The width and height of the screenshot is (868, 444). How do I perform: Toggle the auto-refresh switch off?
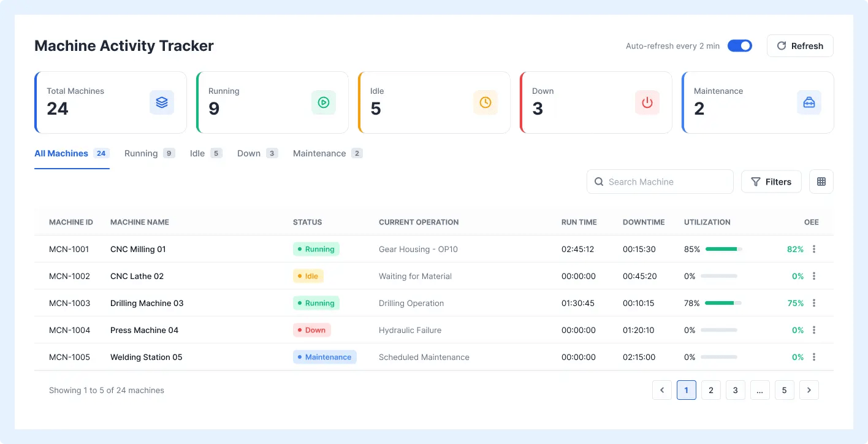(740, 46)
